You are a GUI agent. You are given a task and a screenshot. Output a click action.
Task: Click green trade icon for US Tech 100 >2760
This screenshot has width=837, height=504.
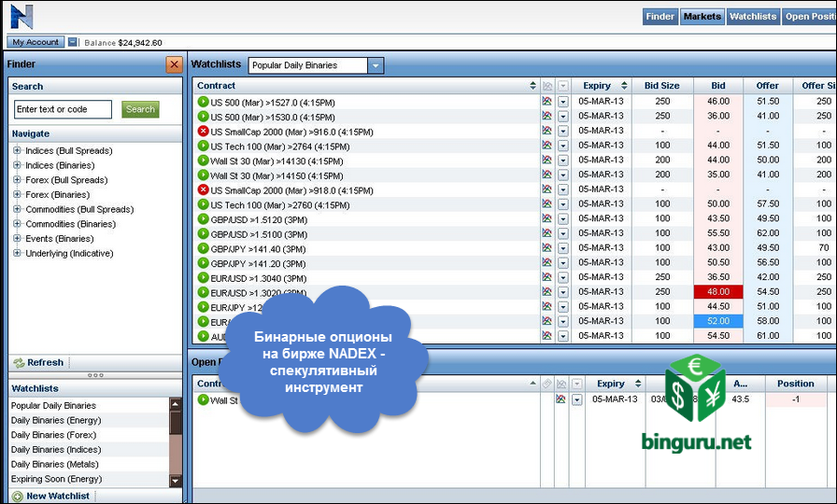(x=203, y=204)
